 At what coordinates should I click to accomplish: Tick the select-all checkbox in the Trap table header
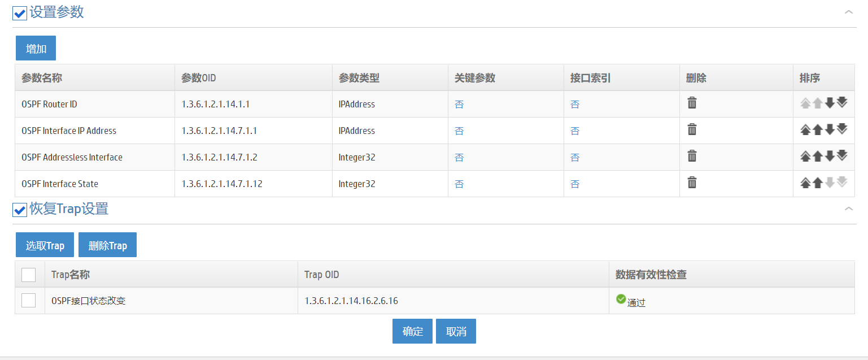[28, 275]
